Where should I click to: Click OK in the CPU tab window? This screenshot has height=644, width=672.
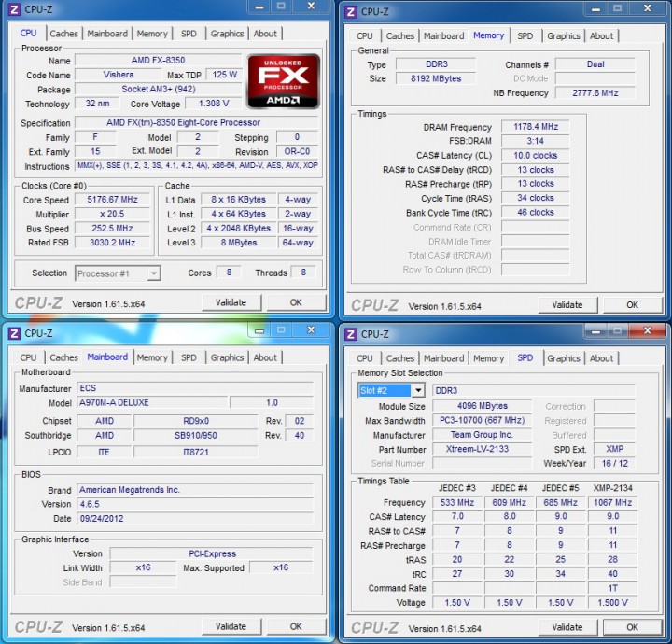tap(296, 302)
